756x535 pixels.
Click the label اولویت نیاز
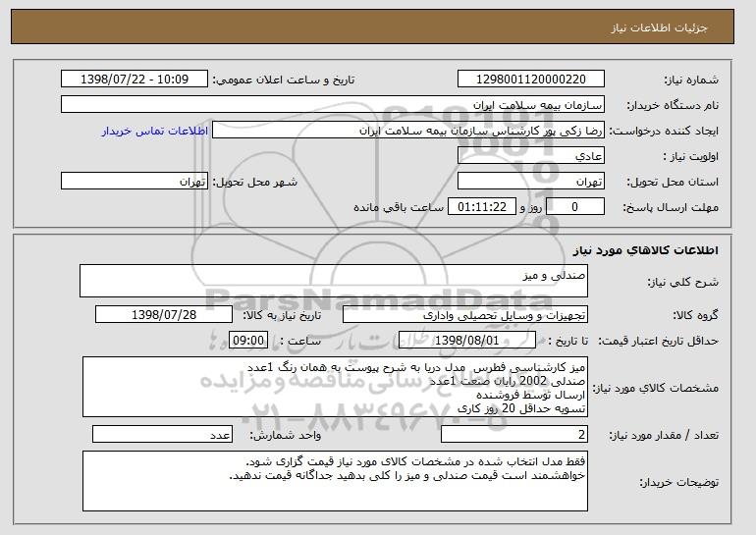(x=690, y=157)
